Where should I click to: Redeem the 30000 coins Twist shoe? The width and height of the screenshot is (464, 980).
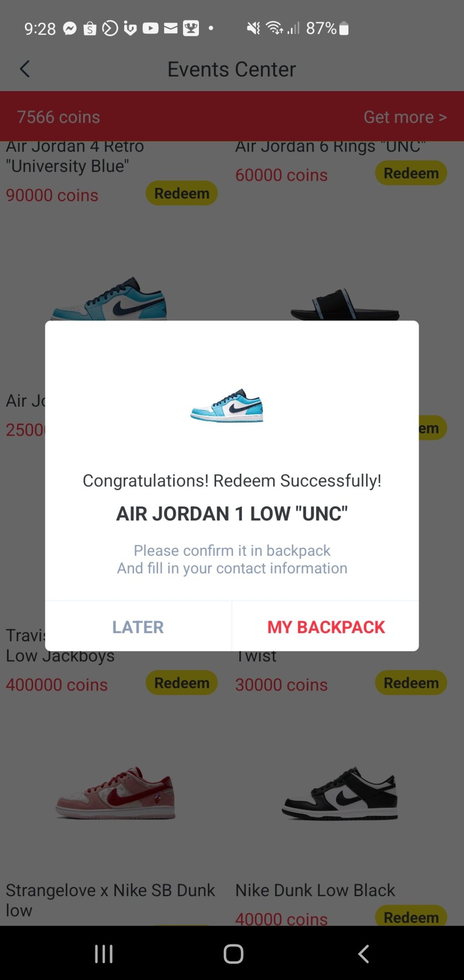pyautogui.click(x=411, y=683)
